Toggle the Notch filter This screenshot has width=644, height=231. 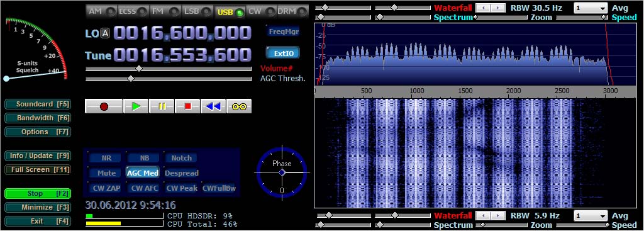[181, 158]
